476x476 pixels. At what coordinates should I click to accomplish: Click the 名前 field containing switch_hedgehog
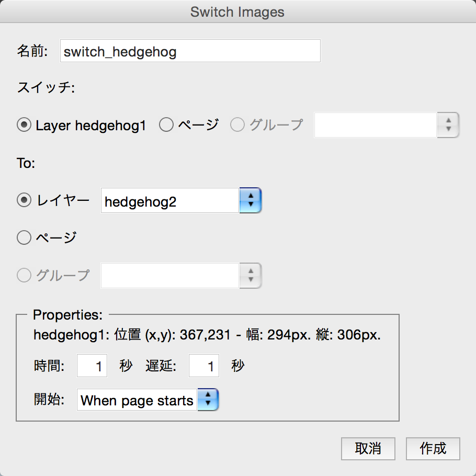click(x=190, y=51)
